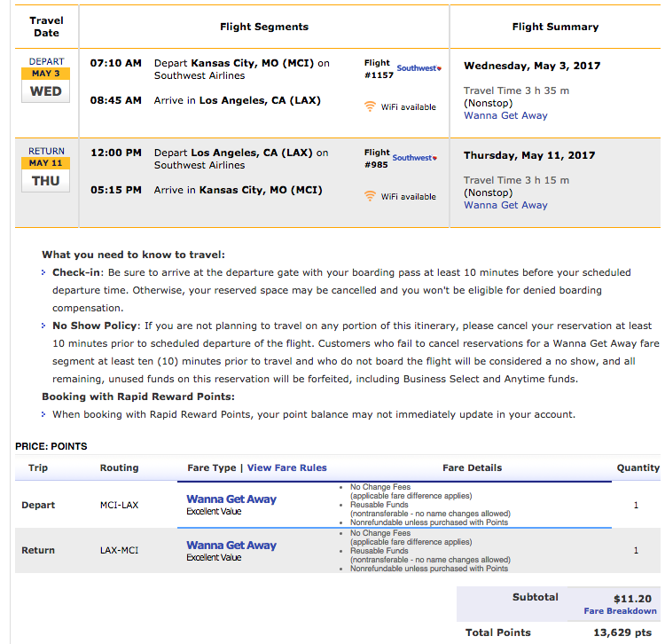This screenshot has height=644, width=665.
Task: Click the Routing column header
Action: pos(119,467)
